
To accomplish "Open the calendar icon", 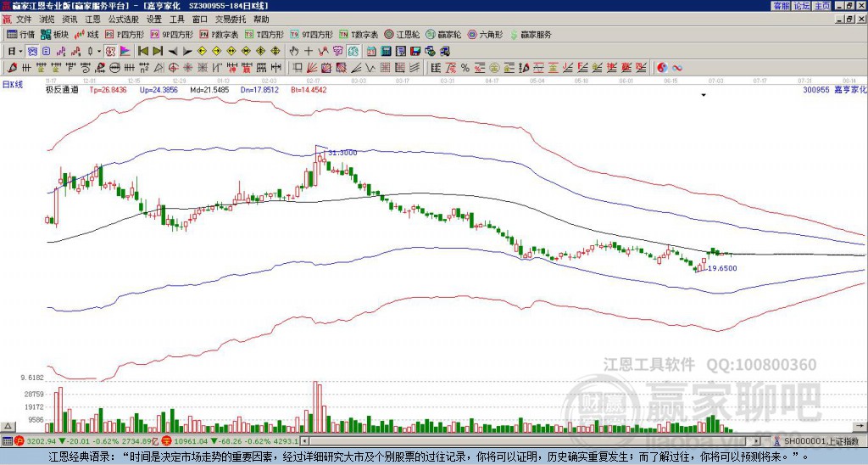I will [371, 52].
